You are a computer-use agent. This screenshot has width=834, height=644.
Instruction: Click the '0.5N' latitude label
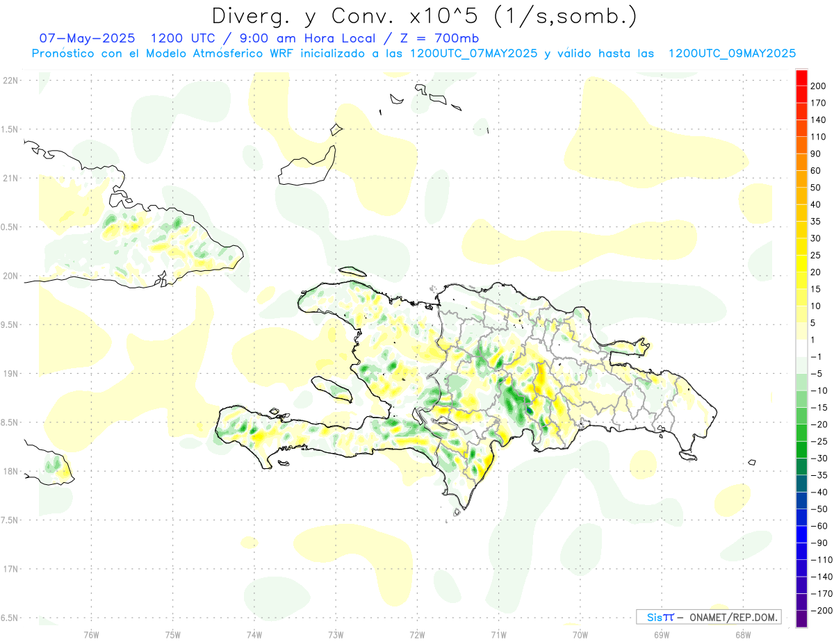pyautogui.click(x=10, y=227)
